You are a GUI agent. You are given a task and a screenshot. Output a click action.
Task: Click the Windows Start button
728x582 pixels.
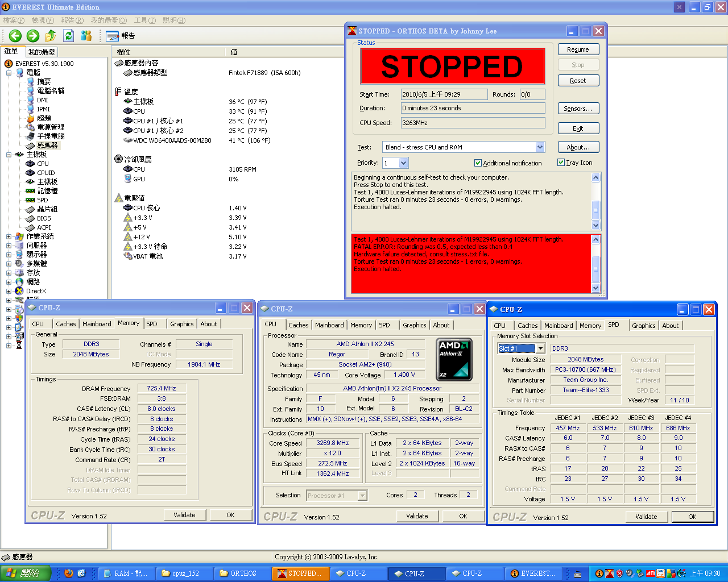pyautogui.click(x=26, y=573)
